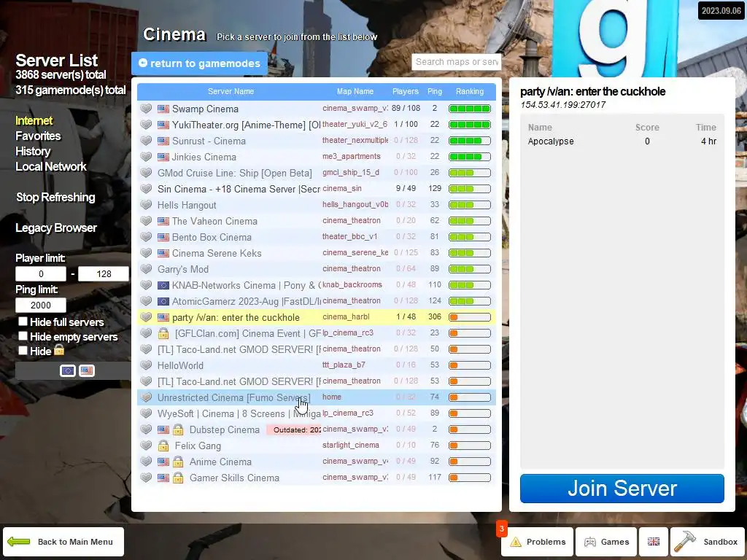Open Sandbox gamemode selector
The height and width of the screenshot is (560, 747).
coord(706,542)
